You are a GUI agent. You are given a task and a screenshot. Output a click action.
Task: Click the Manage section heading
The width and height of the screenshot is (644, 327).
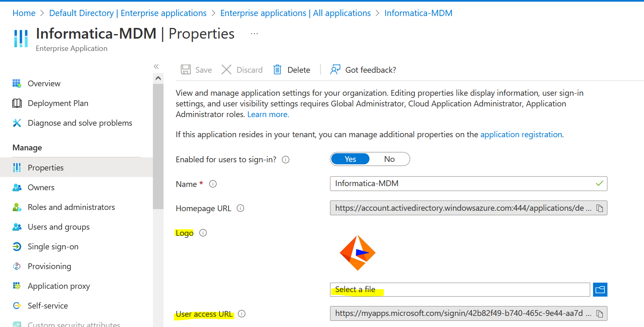[x=27, y=147]
